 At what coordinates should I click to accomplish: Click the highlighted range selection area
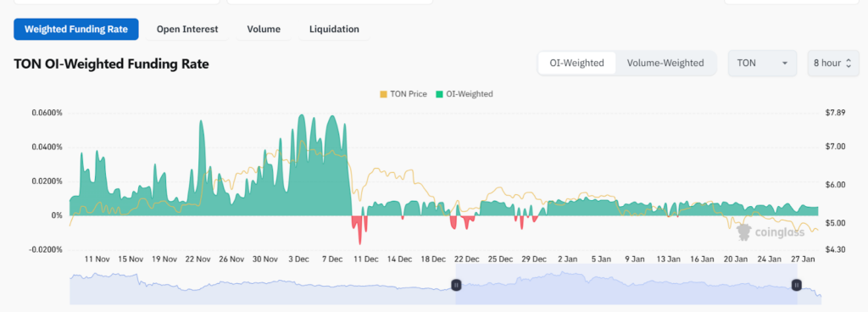click(x=626, y=284)
